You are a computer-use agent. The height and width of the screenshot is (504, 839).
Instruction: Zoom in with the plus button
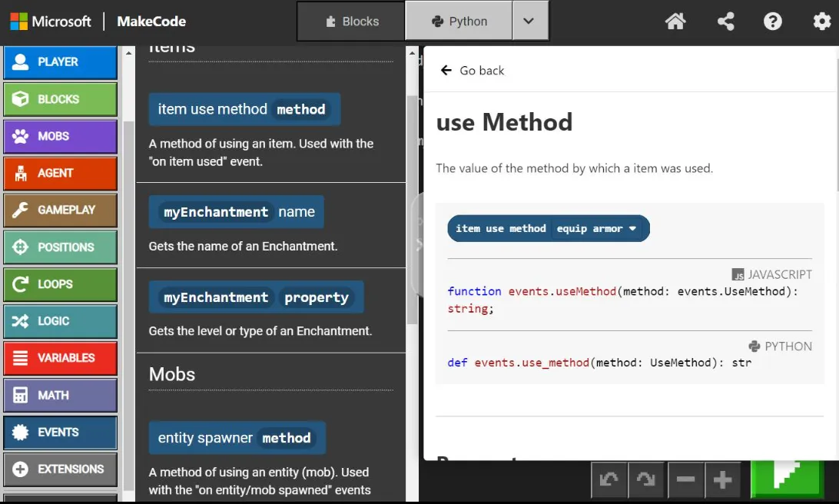[x=722, y=480]
